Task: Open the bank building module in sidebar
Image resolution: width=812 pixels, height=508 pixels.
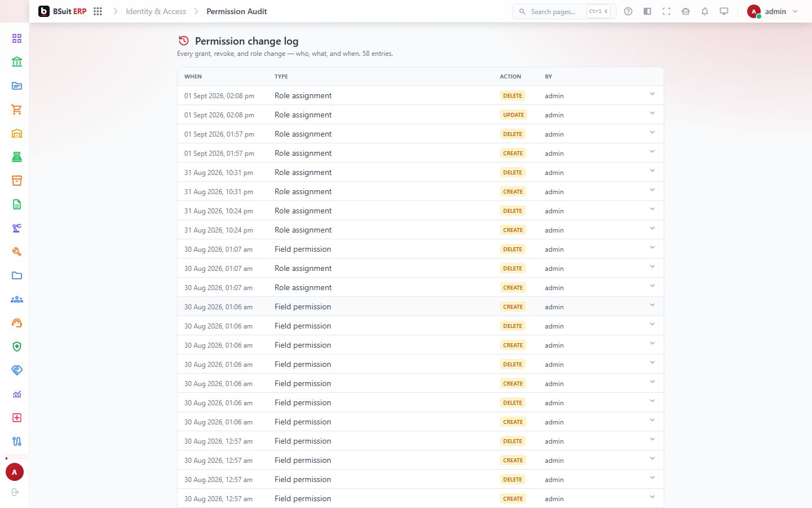Action: (x=17, y=62)
